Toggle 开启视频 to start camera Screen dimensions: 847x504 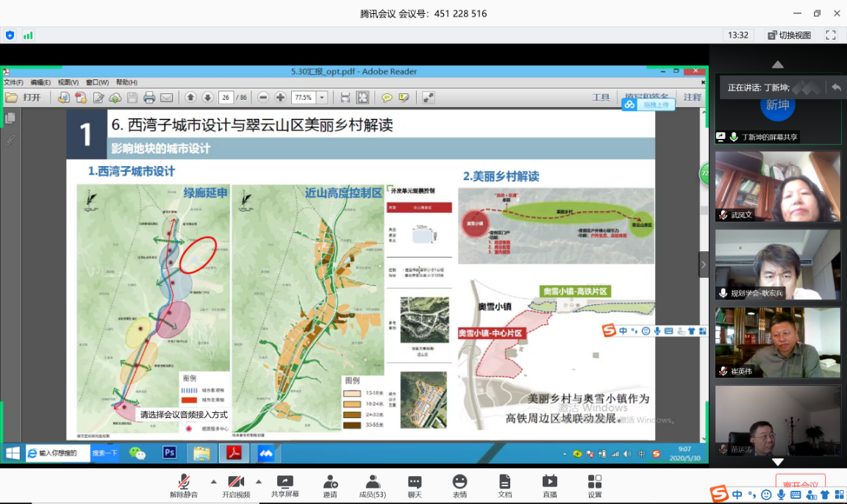(x=235, y=485)
